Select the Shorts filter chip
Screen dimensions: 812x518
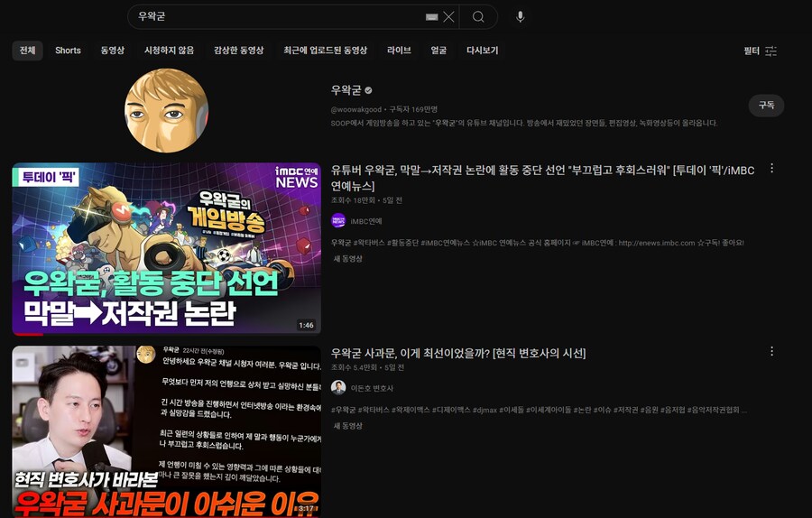[x=68, y=51]
